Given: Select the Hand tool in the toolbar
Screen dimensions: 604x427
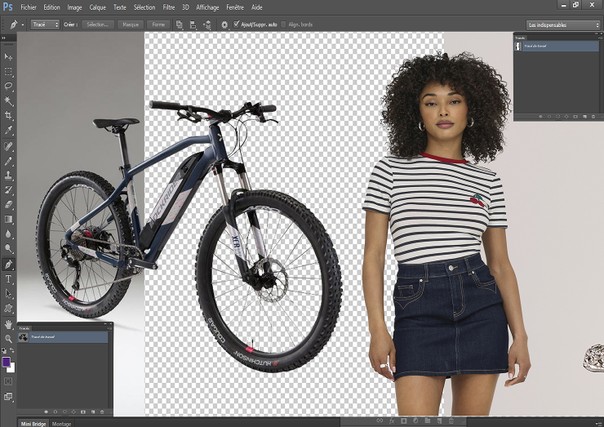Looking at the screenshot, I should click(9, 324).
